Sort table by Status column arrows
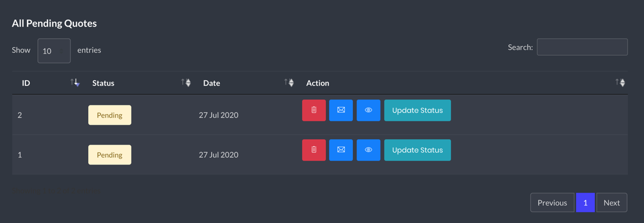This screenshot has height=223, width=644. [186, 83]
